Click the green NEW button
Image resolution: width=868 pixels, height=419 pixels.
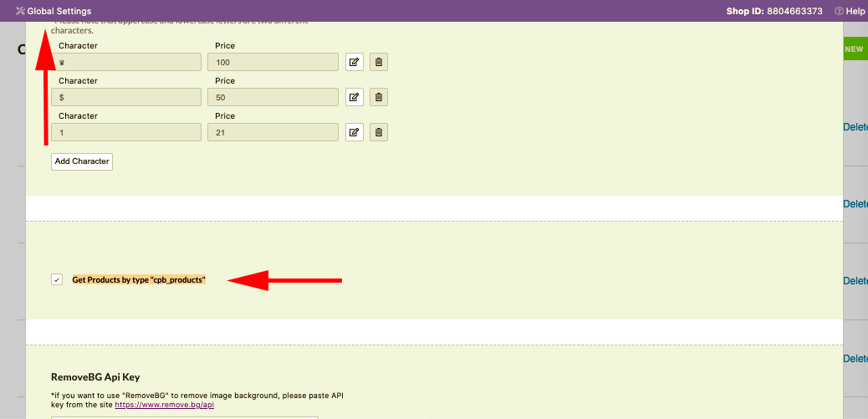pos(854,49)
